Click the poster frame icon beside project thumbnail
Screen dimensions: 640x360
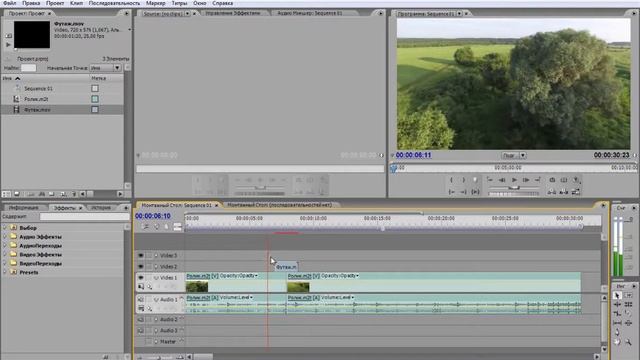(x=9, y=36)
